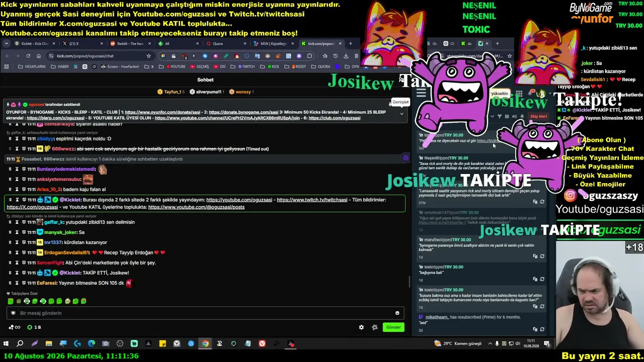
Task: Click username gaffar_k in chat
Action: coord(54,222)
